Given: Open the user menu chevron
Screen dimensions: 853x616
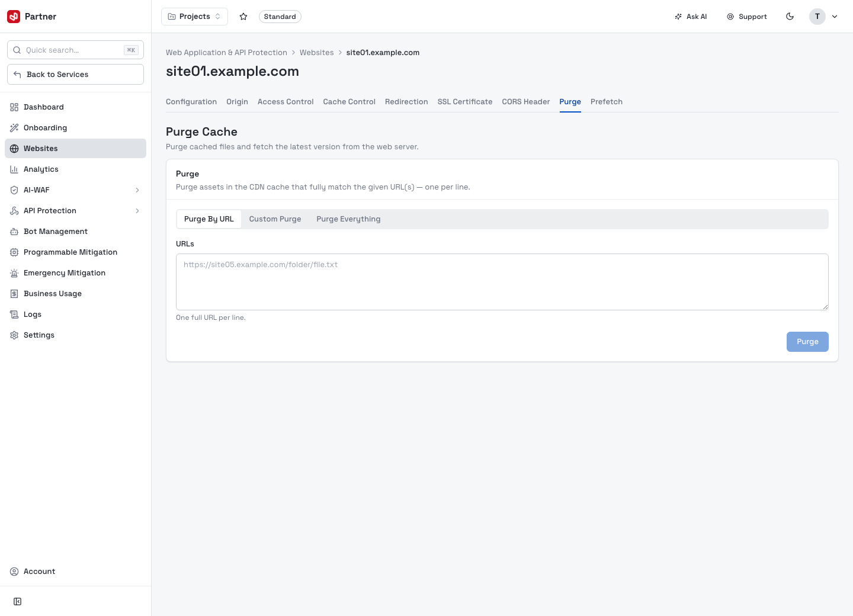Looking at the screenshot, I should [835, 17].
